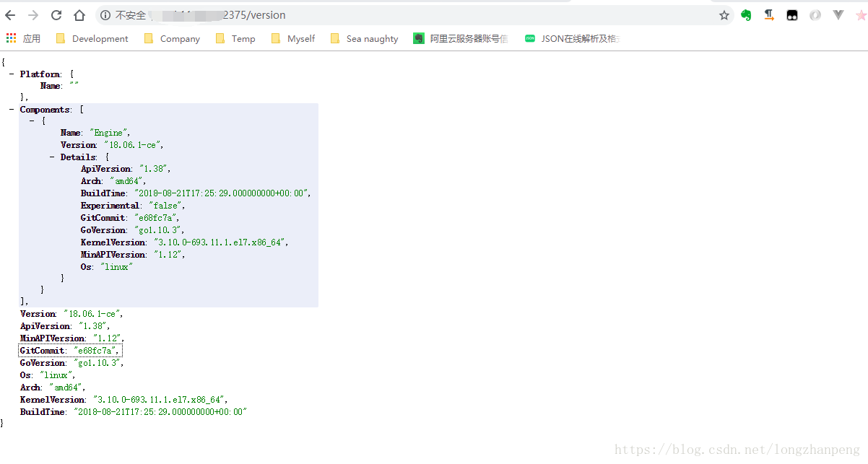Select the Platform key
Image resolution: width=868 pixels, height=464 pixels.
click(40, 74)
